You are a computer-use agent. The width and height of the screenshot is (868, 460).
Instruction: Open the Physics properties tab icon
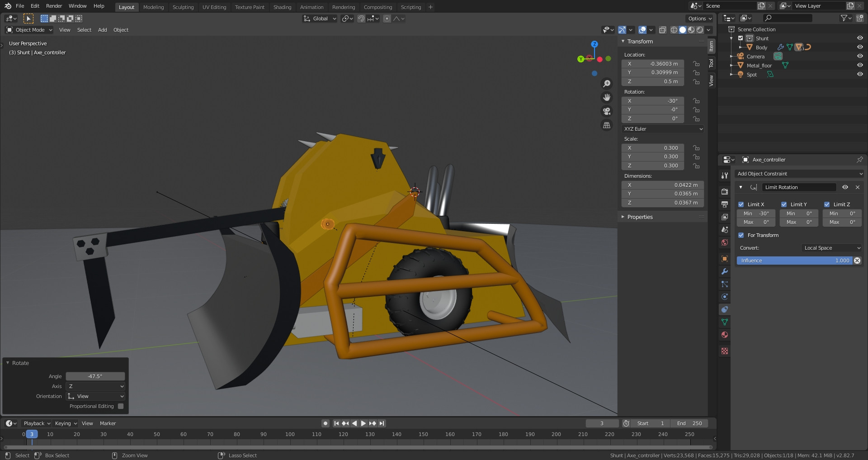(x=725, y=297)
